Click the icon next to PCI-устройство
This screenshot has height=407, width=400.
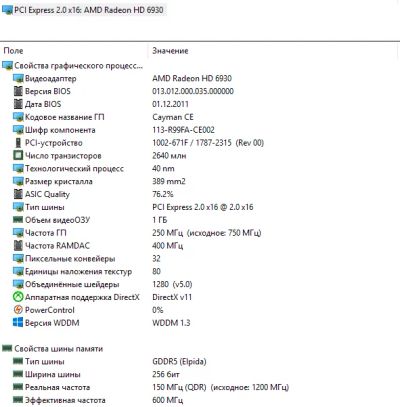pos(18,143)
